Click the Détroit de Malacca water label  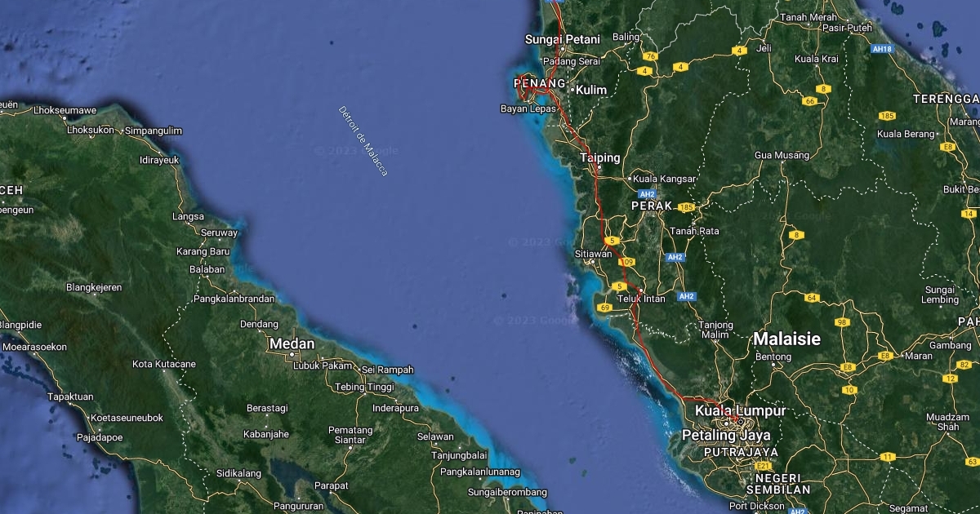pyautogui.click(x=363, y=140)
